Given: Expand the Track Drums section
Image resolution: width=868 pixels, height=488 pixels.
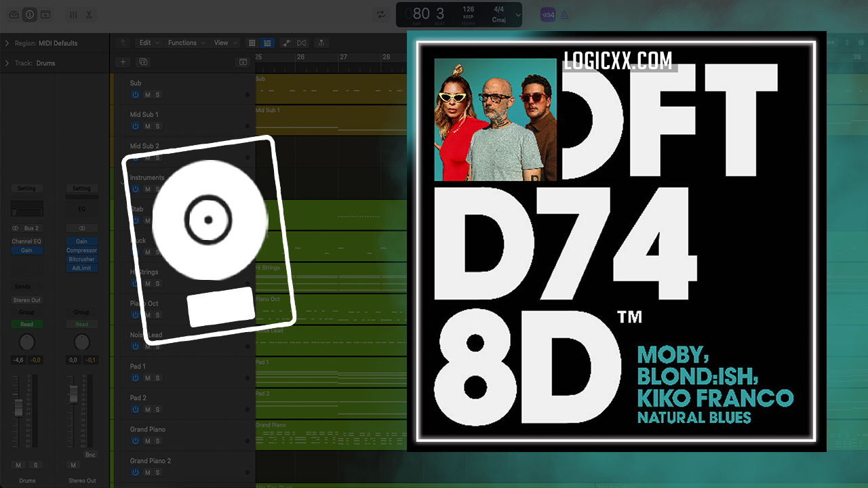Looking at the screenshot, I should click(x=7, y=63).
